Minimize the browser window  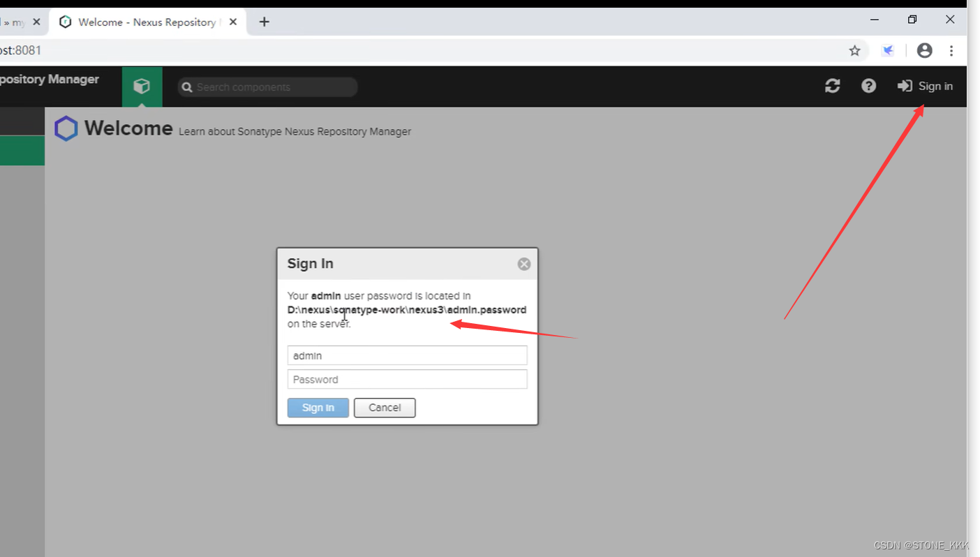874,20
